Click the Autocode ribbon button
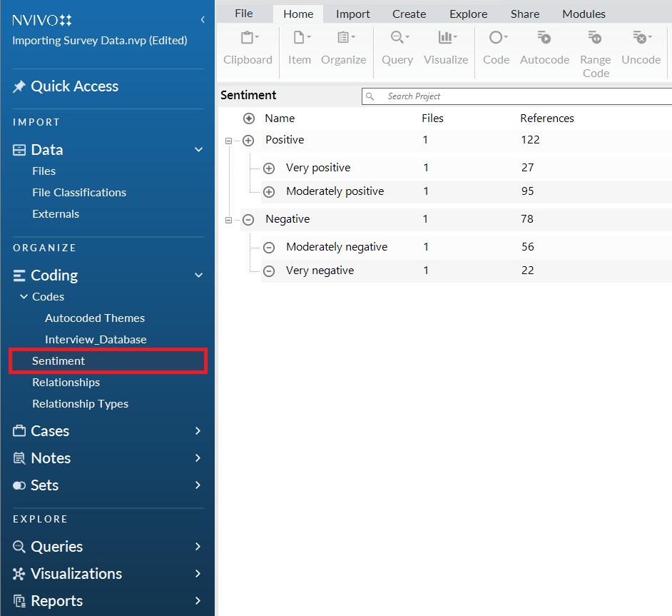Image resolution: width=672 pixels, height=616 pixels. pos(545,48)
